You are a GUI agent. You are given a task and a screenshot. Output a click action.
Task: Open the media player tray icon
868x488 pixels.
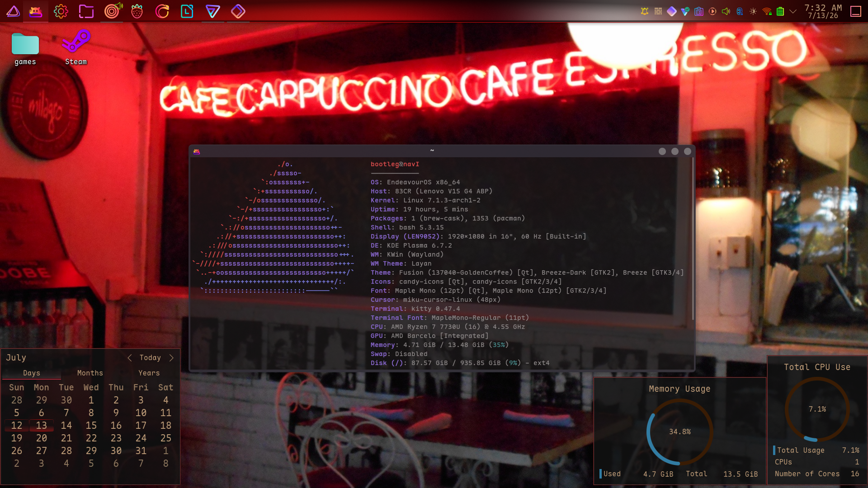712,11
